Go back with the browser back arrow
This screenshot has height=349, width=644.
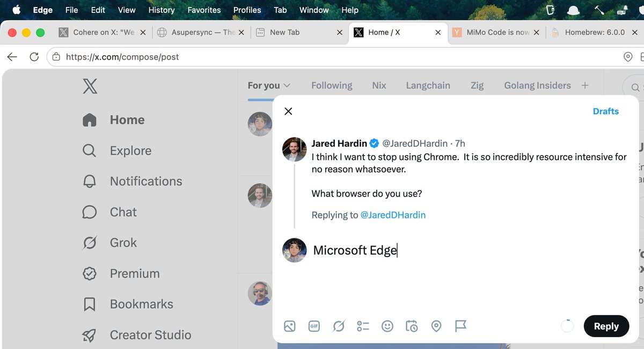pos(12,57)
